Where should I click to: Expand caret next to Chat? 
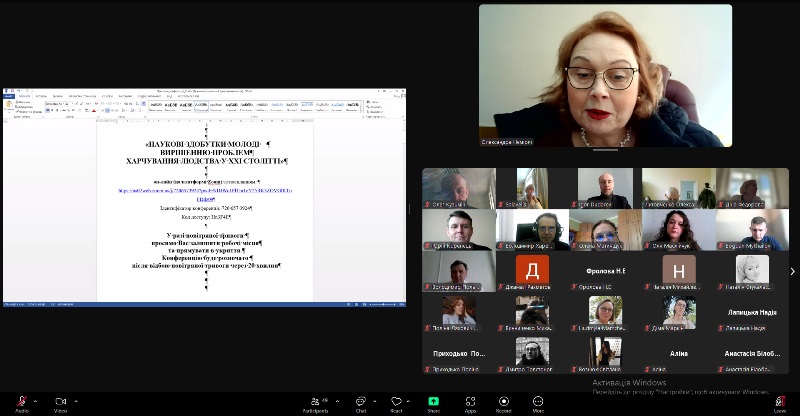(x=374, y=401)
